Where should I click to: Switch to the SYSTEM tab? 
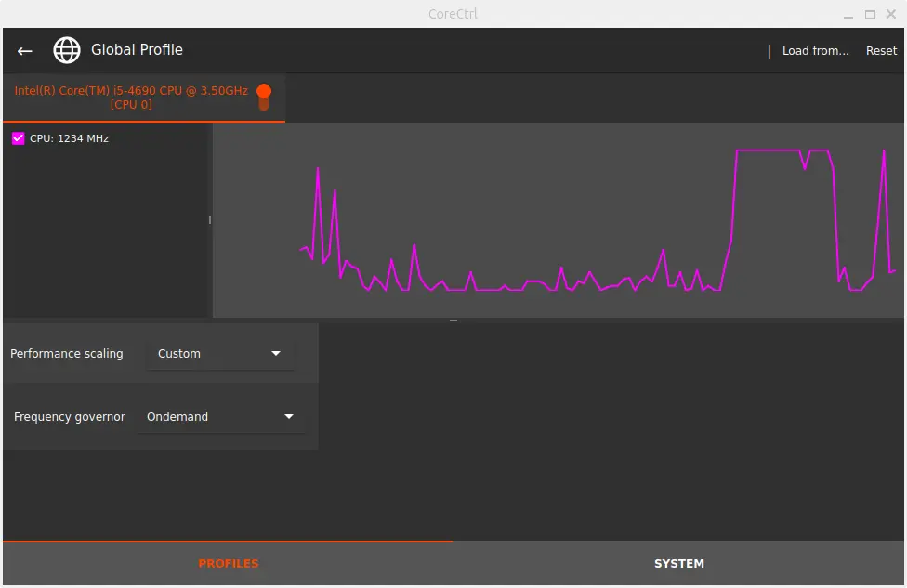point(678,563)
